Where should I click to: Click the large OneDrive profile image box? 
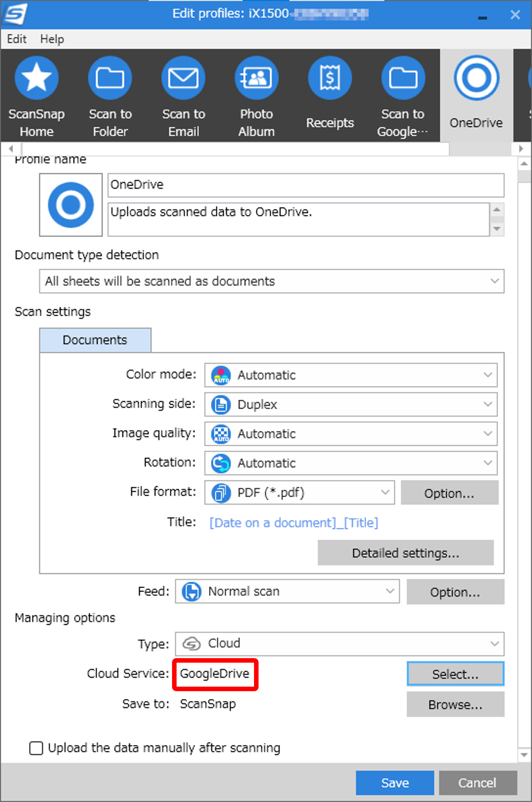[71, 204]
